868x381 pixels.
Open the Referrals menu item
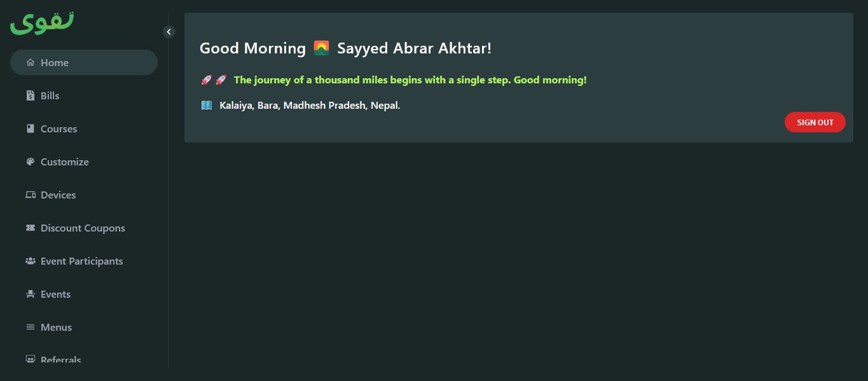click(60, 359)
